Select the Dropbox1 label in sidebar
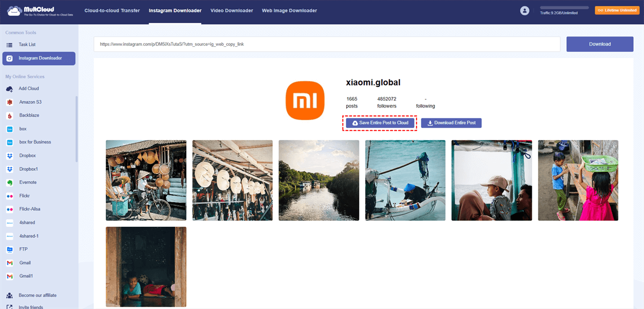The height and width of the screenshot is (309, 644). (29, 169)
